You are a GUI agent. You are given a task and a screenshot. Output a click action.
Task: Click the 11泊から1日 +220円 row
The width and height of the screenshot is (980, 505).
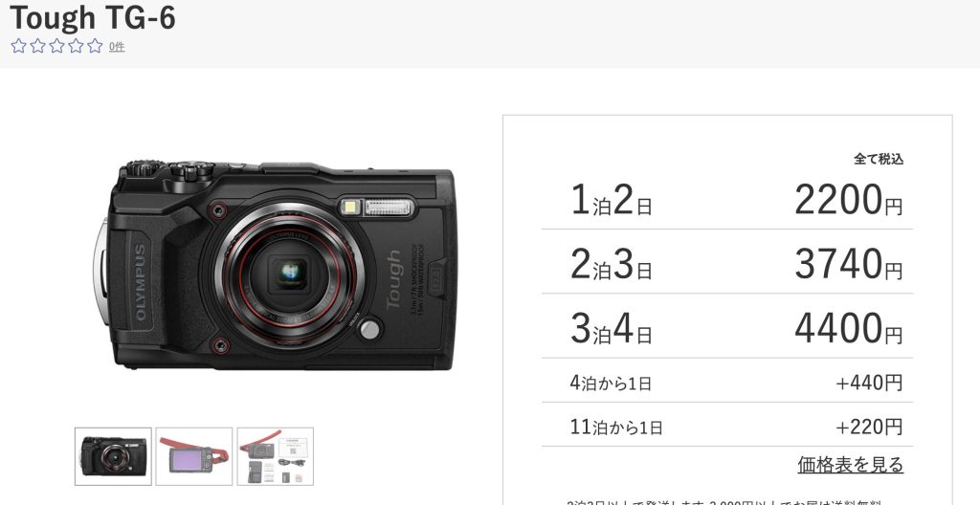click(727, 426)
